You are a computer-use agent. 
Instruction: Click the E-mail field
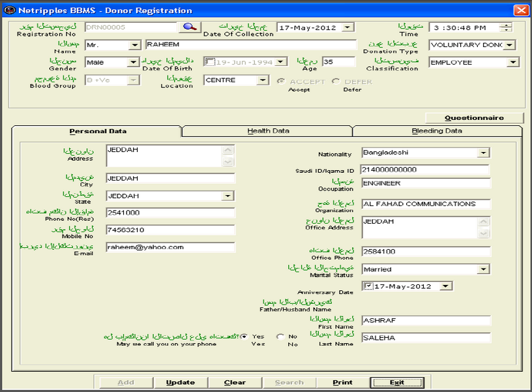point(170,247)
